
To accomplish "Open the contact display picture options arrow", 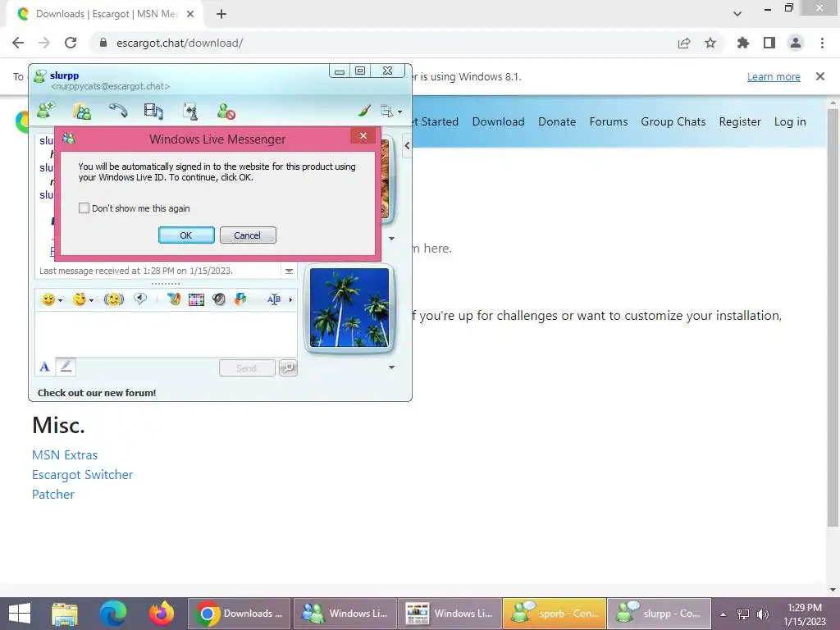I will click(391, 239).
